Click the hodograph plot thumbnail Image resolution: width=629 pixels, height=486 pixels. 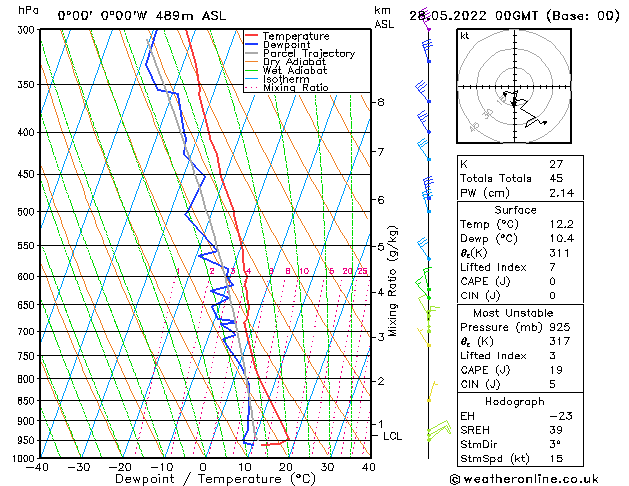tap(514, 86)
